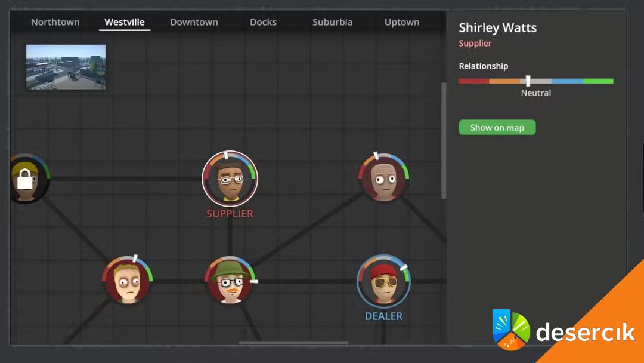Screen dimensions: 644x363
Task: Click the Supplier contact portrait with glasses
Action: (x=230, y=179)
